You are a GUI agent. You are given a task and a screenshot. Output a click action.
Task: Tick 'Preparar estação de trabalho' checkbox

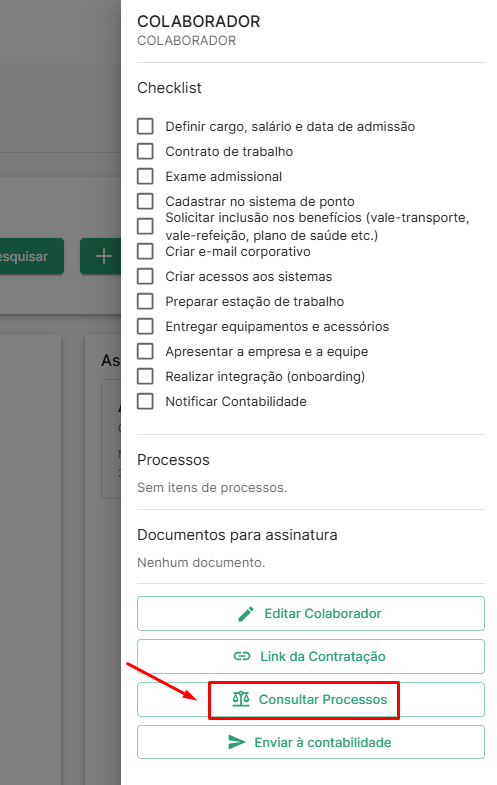(x=145, y=301)
